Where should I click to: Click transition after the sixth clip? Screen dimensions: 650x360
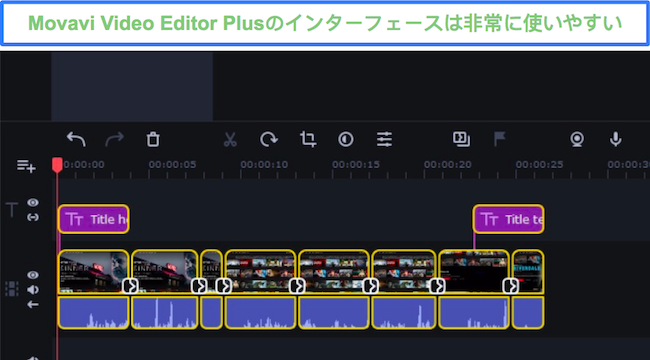tap(437, 286)
